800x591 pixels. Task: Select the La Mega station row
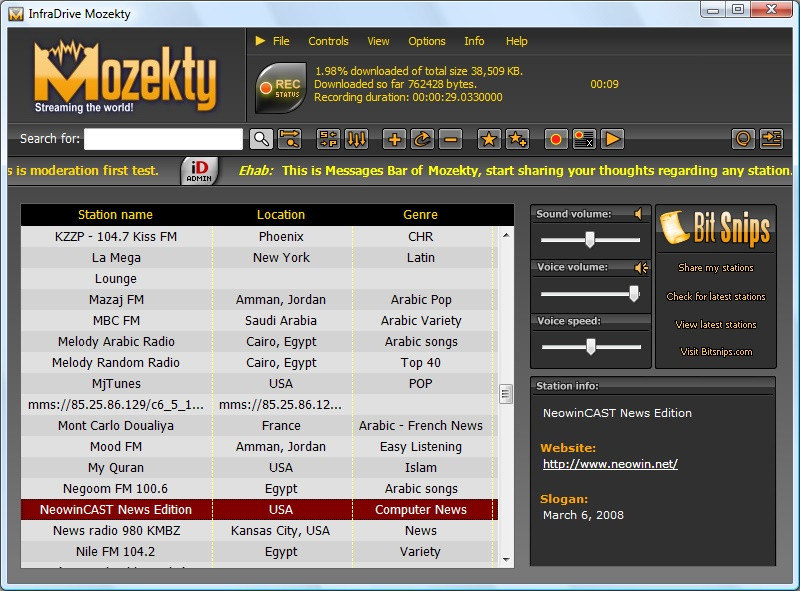[x=259, y=258]
